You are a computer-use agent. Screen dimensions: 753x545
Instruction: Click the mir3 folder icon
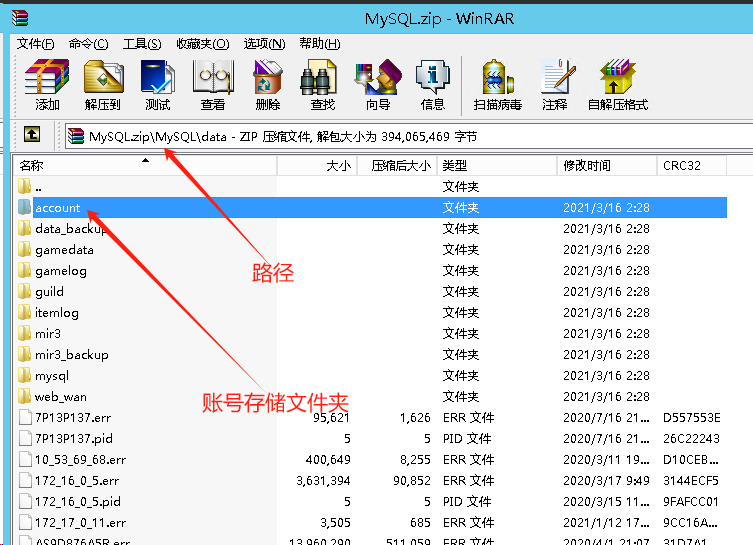(24, 333)
